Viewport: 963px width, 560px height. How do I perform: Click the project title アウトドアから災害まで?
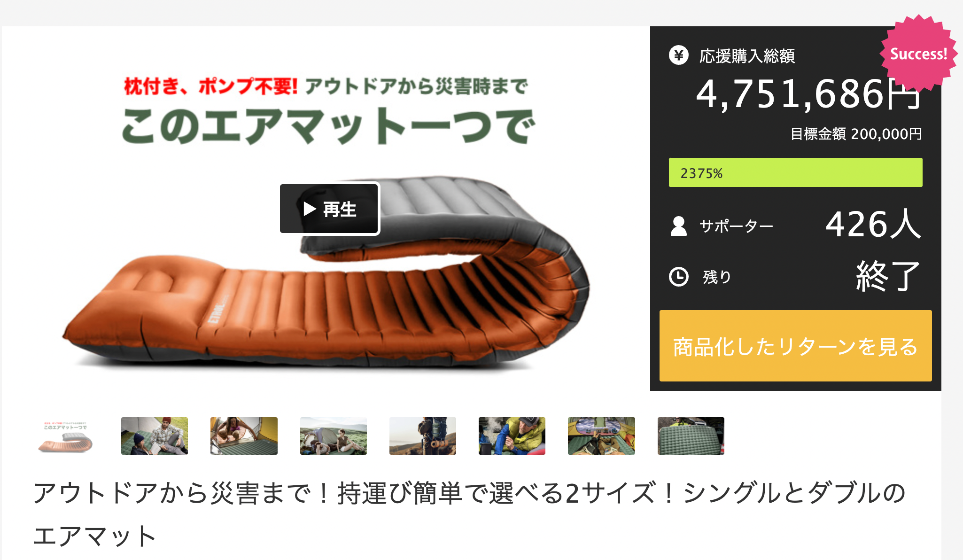pyautogui.click(x=470, y=514)
